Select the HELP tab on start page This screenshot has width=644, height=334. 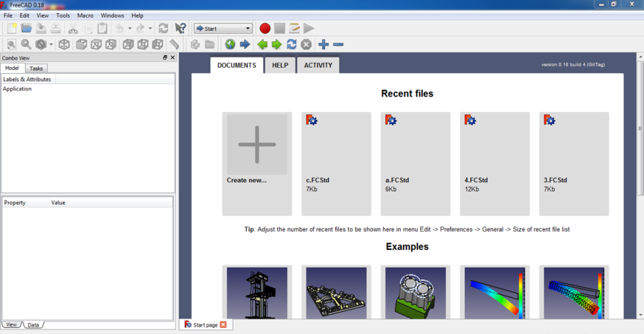(x=280, y=66)
